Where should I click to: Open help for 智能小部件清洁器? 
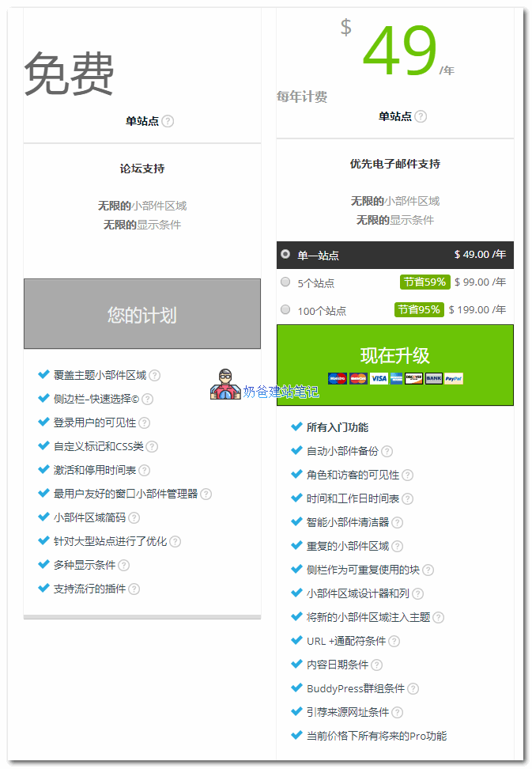click(x=398, y=523)
